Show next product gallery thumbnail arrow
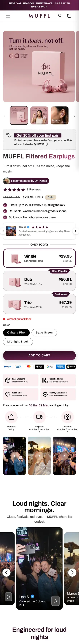This screenshot has width=79, height=644. coord(74,116)
